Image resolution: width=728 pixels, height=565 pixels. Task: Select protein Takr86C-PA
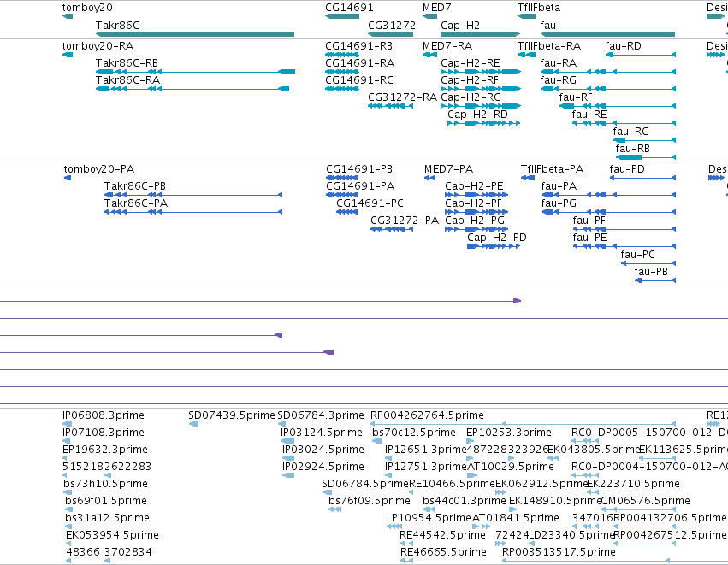click(193, 212)
